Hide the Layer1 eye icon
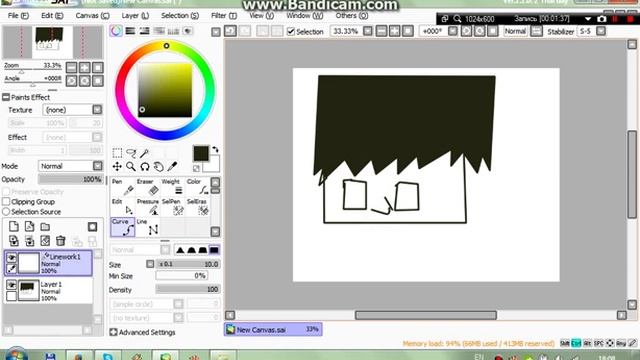The image size is (640, 360). pyautogui.click(x=11, y=285)
